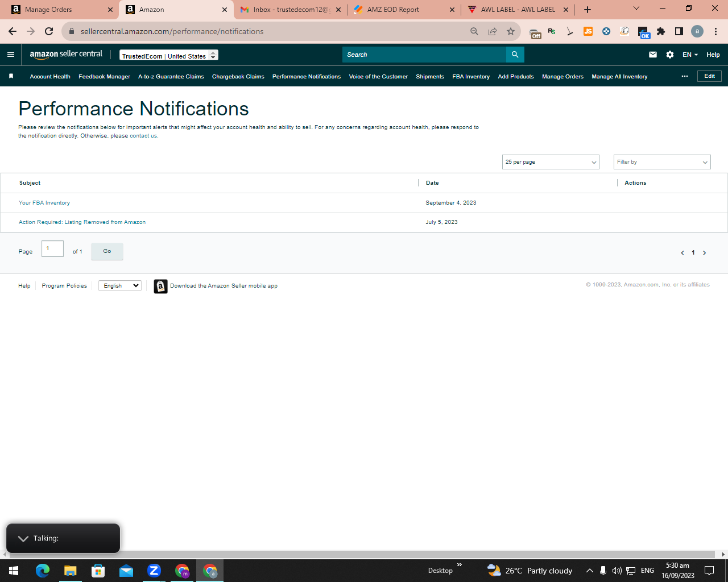Click the Go pagination button
Image resolution: width=728 pixels, height=582 pixels.
[107, 251]
